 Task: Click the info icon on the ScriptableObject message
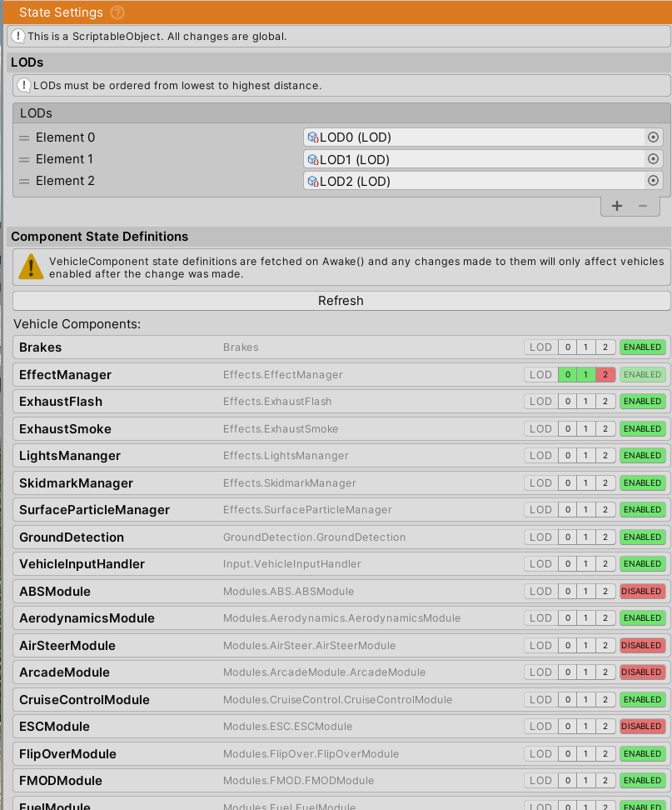17,36
